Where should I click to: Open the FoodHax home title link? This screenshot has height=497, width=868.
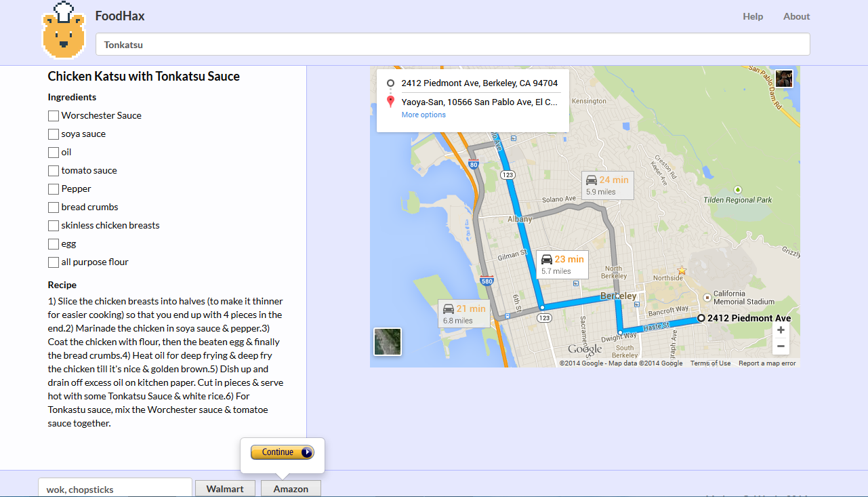pos(120,16)
